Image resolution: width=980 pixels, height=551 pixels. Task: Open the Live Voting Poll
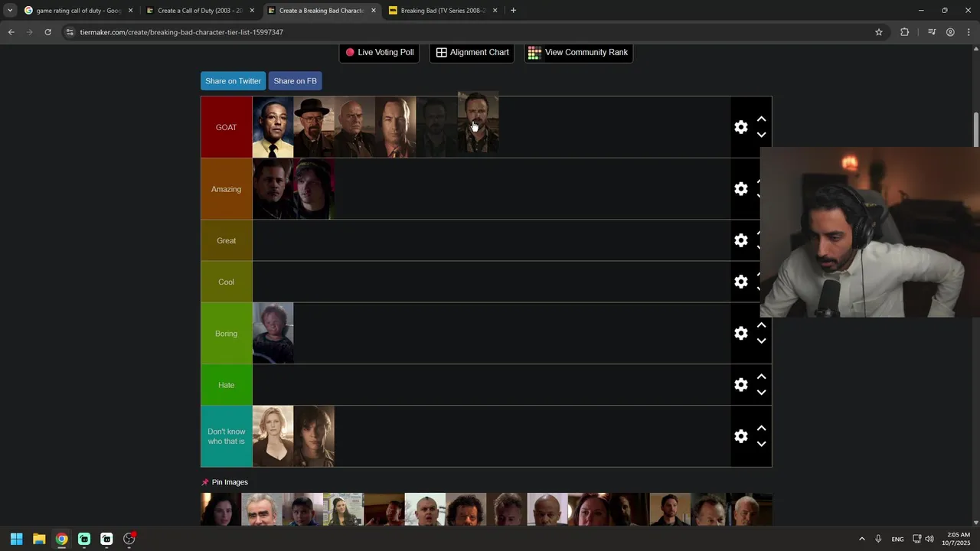pos(379,52)
